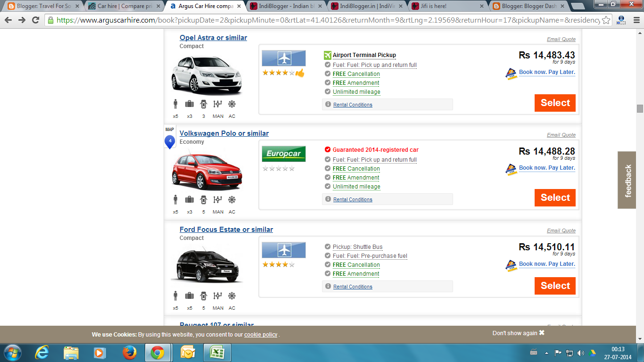
Task: Open the Windows Start menu
Action: (x=12, y=353)
